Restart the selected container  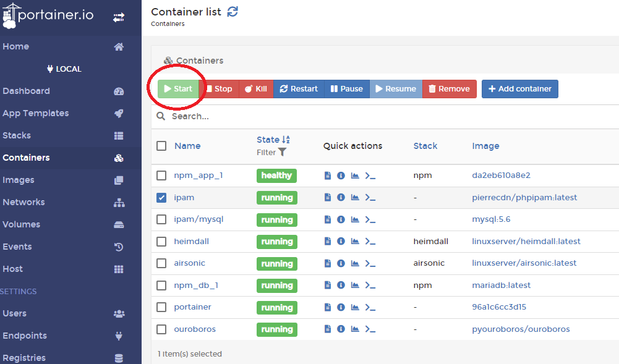(299, 89)
